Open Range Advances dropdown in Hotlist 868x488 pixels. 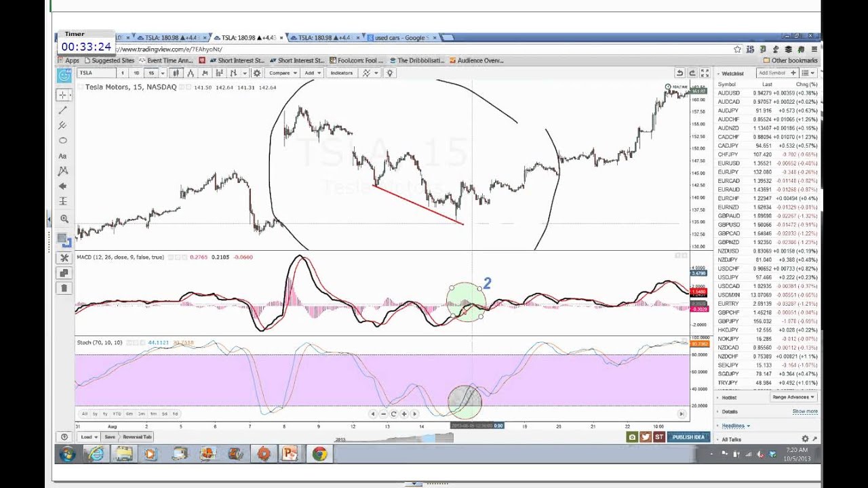click(793, 397)
